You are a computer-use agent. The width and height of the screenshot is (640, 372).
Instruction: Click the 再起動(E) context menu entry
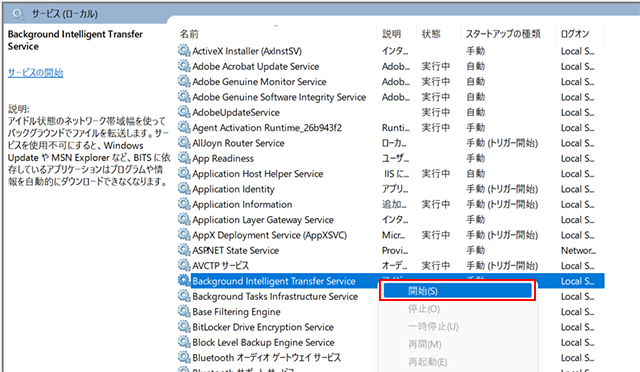pos(427,362)
